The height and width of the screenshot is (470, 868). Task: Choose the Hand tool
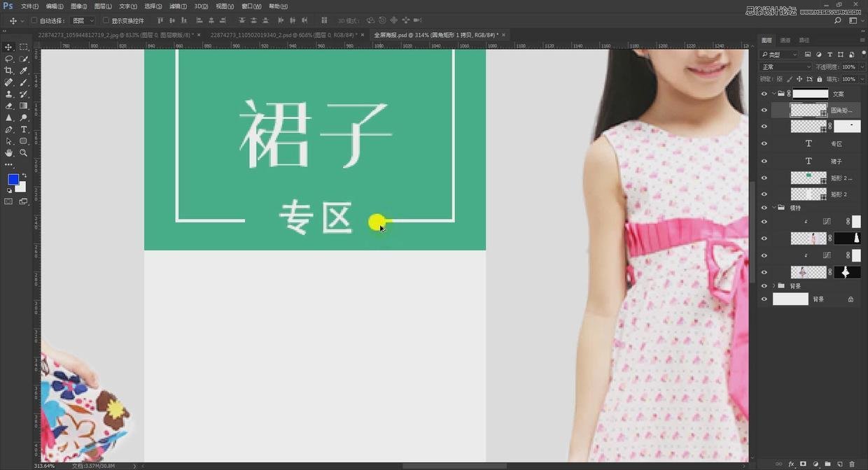pos(8,152)
